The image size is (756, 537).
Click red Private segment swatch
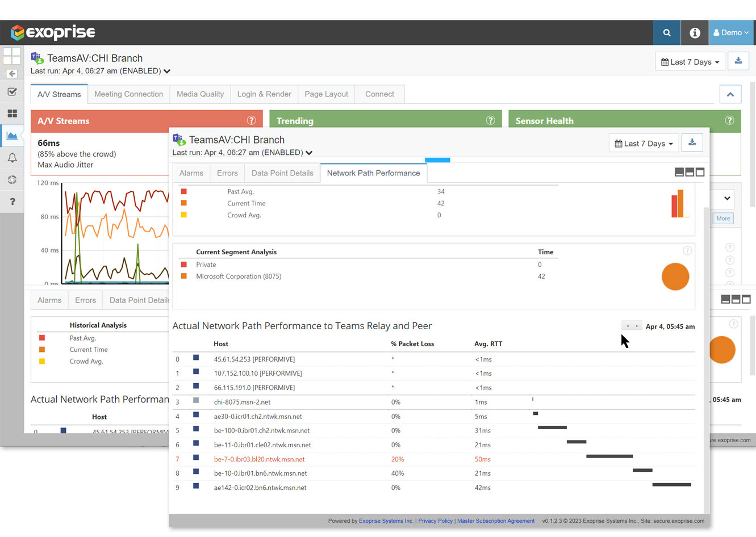183,265
